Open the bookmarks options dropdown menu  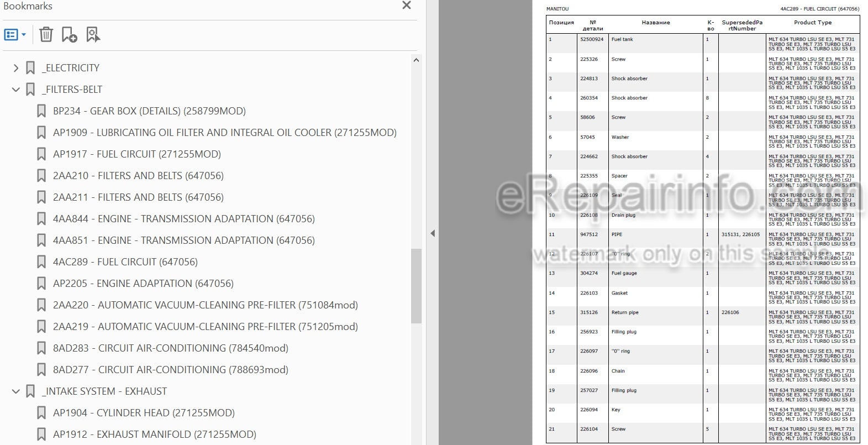(x=15, y=35)
